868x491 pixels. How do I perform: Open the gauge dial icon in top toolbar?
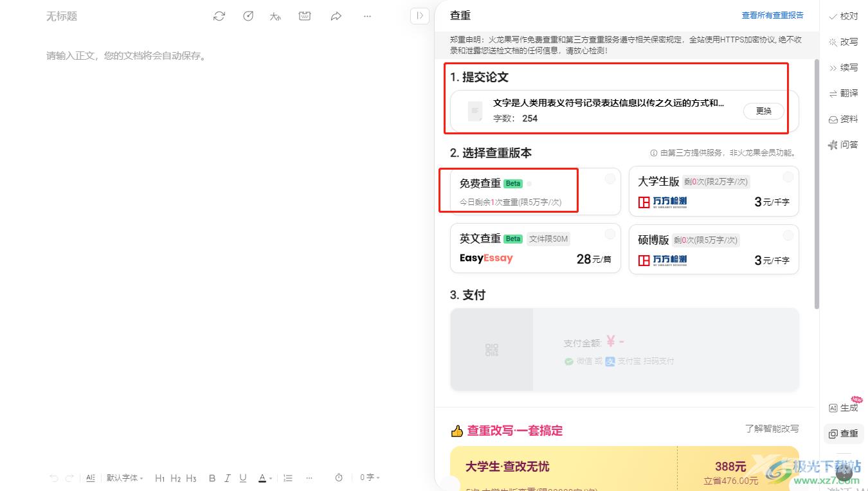point(248,16)
